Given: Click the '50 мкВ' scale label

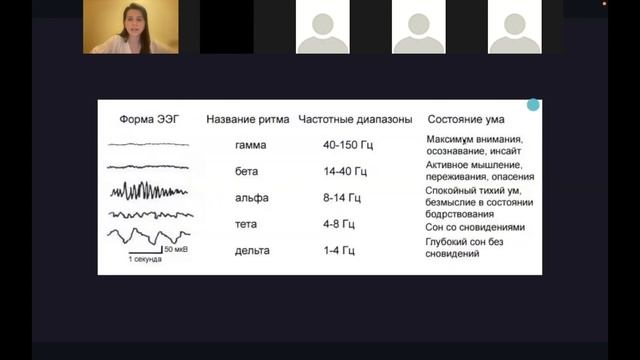Looking at the screenshot, I should click(x=176, y=249).
